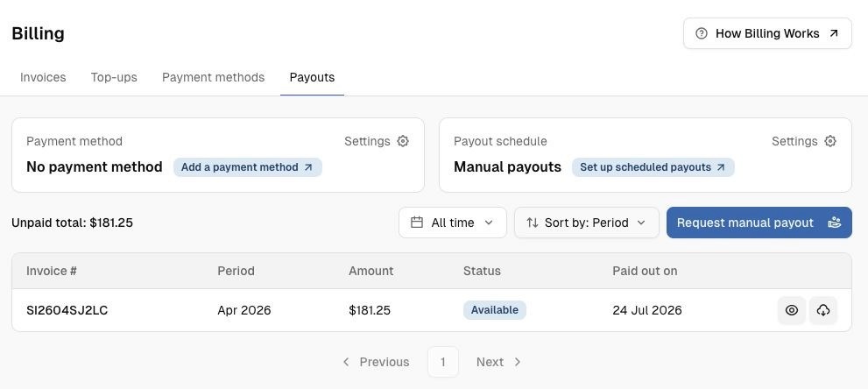Select the Payouts tab
The width and height of the screenshot is (868, 389).
pos(312,77)
